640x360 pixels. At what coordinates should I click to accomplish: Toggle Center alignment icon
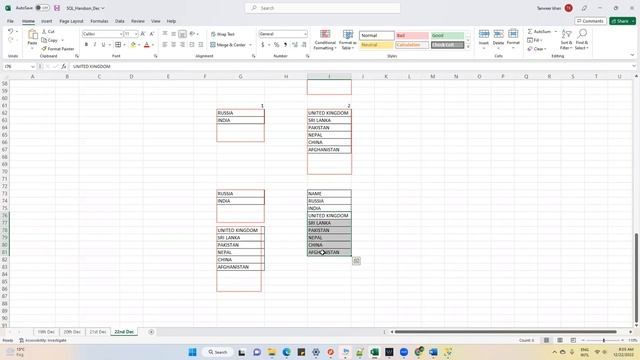(173, 44)
